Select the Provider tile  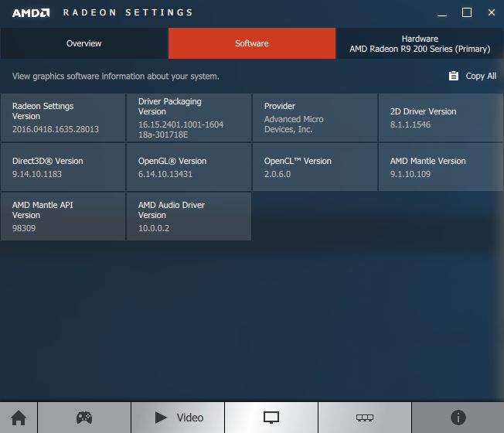click(x=315, y=118)
